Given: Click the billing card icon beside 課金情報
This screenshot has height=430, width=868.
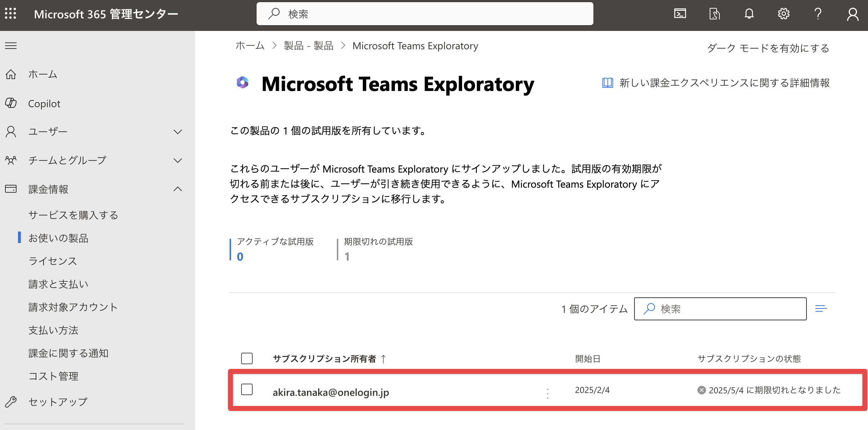Looking at the screenshot, I should click(11, 189).
